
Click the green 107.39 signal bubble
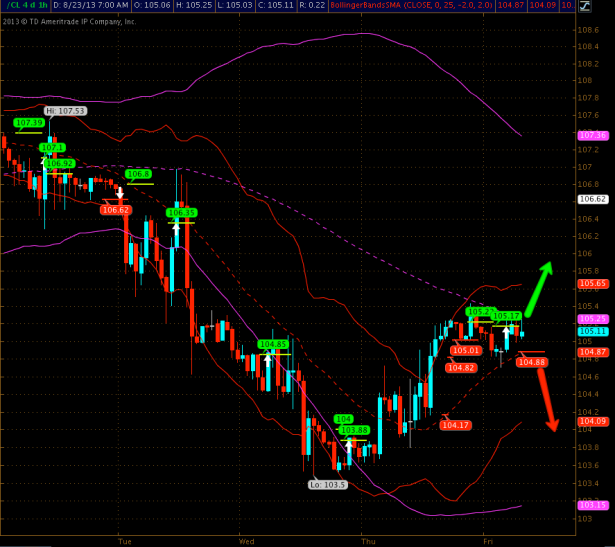29,123
